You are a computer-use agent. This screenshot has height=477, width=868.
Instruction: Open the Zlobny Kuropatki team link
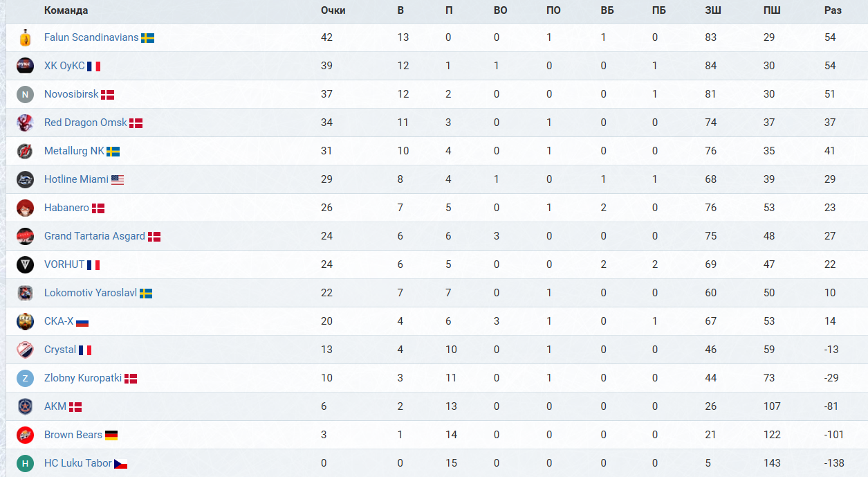(x=83, y=378)
